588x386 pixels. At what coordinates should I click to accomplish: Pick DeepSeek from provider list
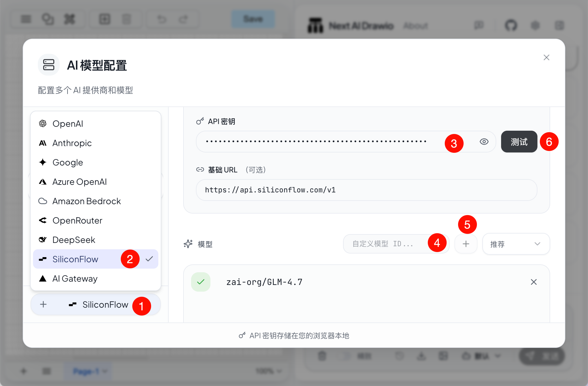[74, 240]
